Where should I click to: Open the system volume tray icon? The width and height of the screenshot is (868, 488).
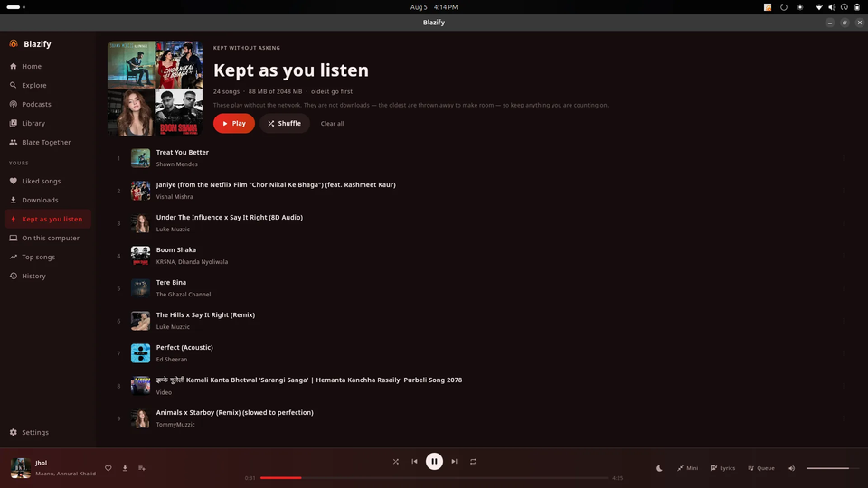(832, 7)
